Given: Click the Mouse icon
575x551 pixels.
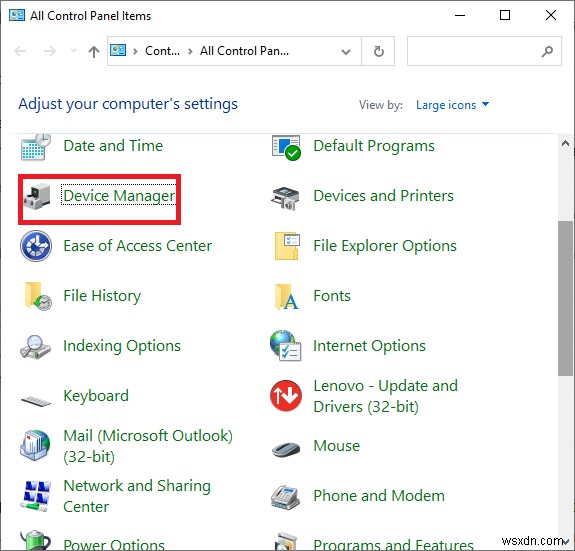Looking at the screenshot, I should [x=286, y=449].
